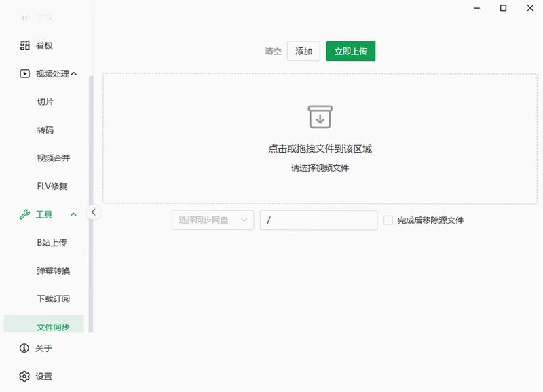This screenshot has width=543, height=392.
Task: Click the sidebar vertical scrollbar
Action: tap(91, 203)
